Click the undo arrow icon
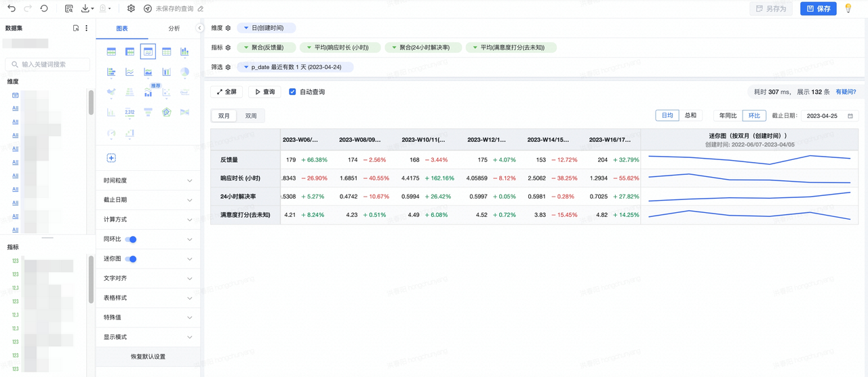The height and width of the screenshot is (377, 868). tap(12, 9)
